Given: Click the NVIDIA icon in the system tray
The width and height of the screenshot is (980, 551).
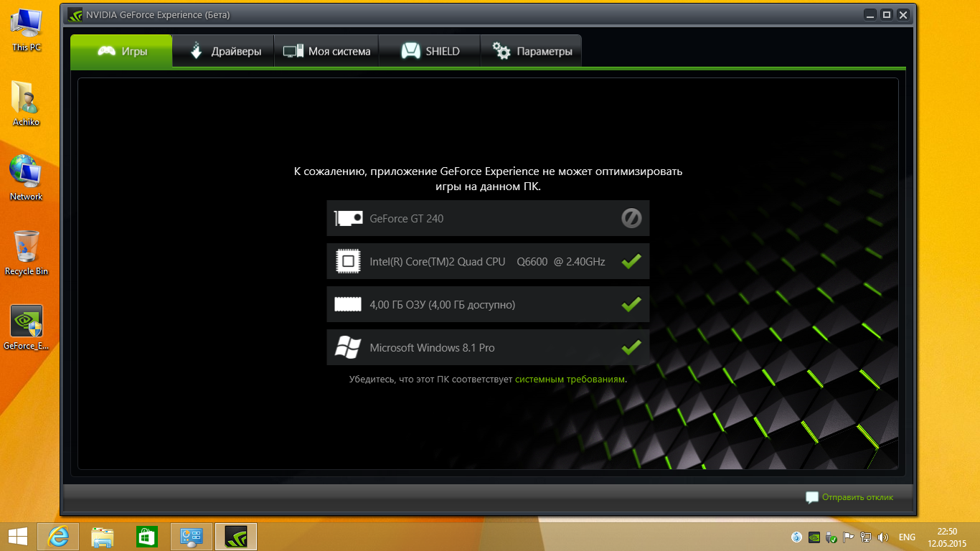Looking at the screenshot, I should pyautogui.click(x=814, y=537).
